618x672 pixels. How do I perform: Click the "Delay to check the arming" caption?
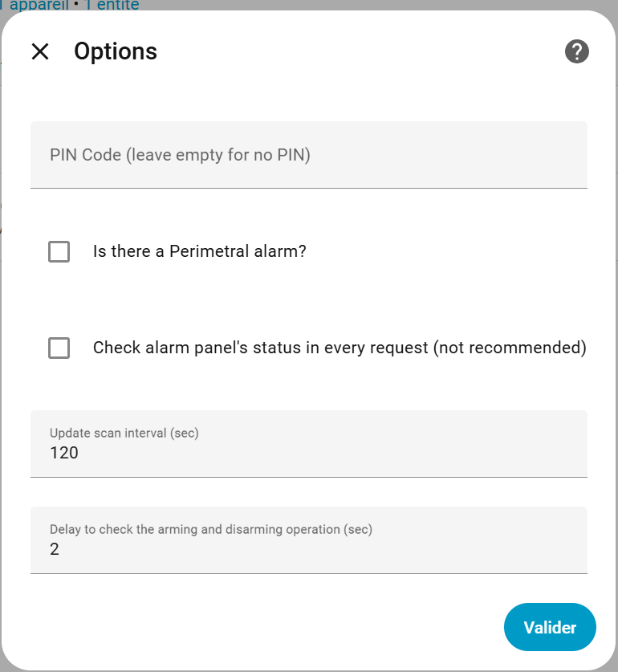point(211,530)
